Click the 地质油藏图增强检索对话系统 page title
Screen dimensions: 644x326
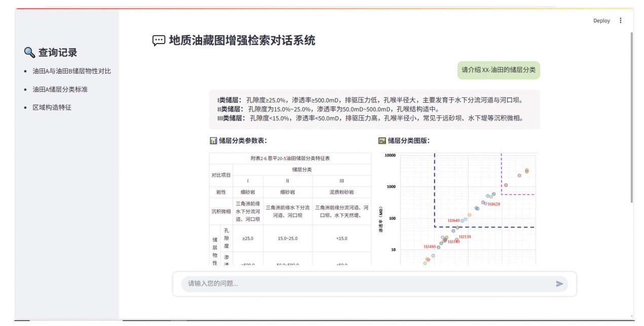click(x=242, y=41)
